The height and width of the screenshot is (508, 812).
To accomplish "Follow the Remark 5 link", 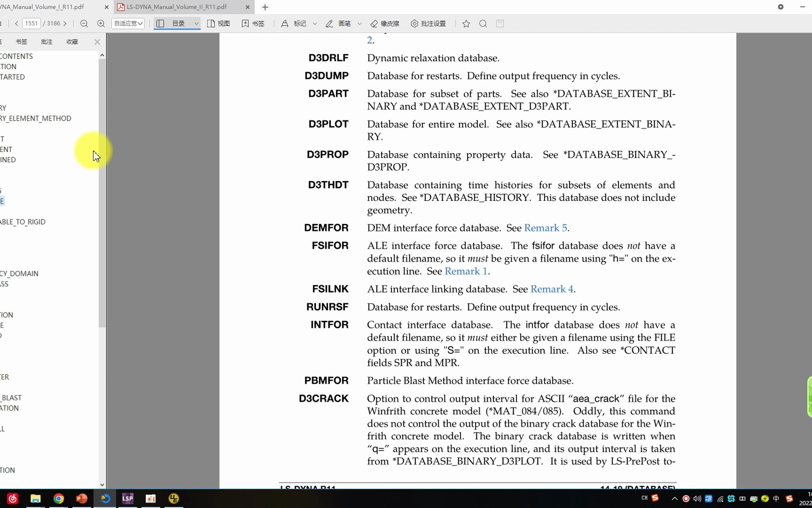I will [x=545, y=228].
